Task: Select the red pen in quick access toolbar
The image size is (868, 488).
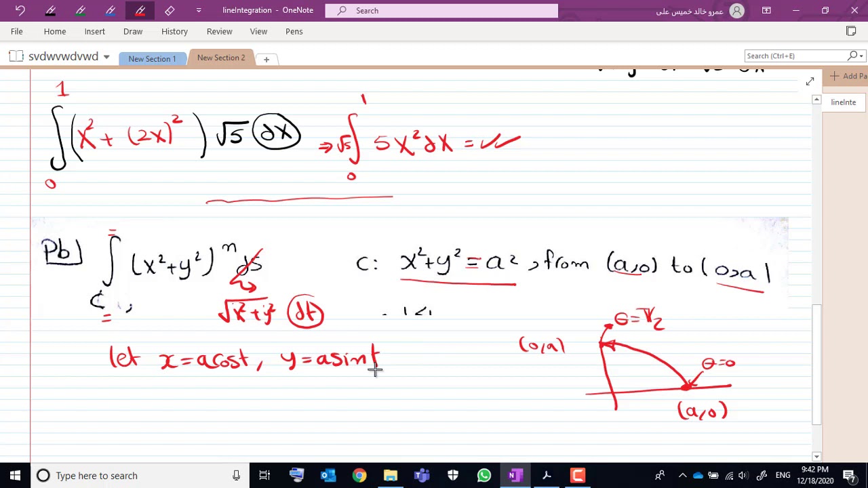Action: pyautogui.click(x=140, y=10)
